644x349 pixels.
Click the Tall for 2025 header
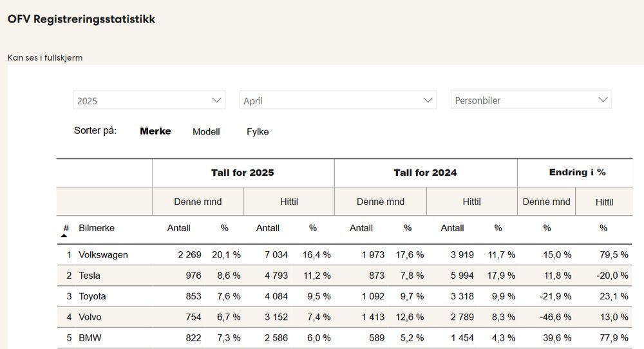pos(242,173)
